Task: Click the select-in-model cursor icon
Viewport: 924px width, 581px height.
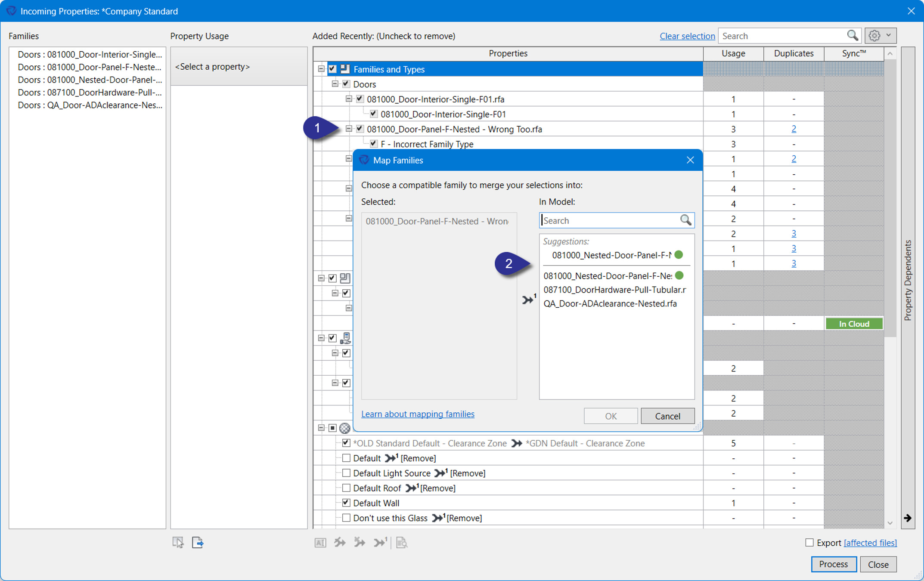Action: pos(178,542)
